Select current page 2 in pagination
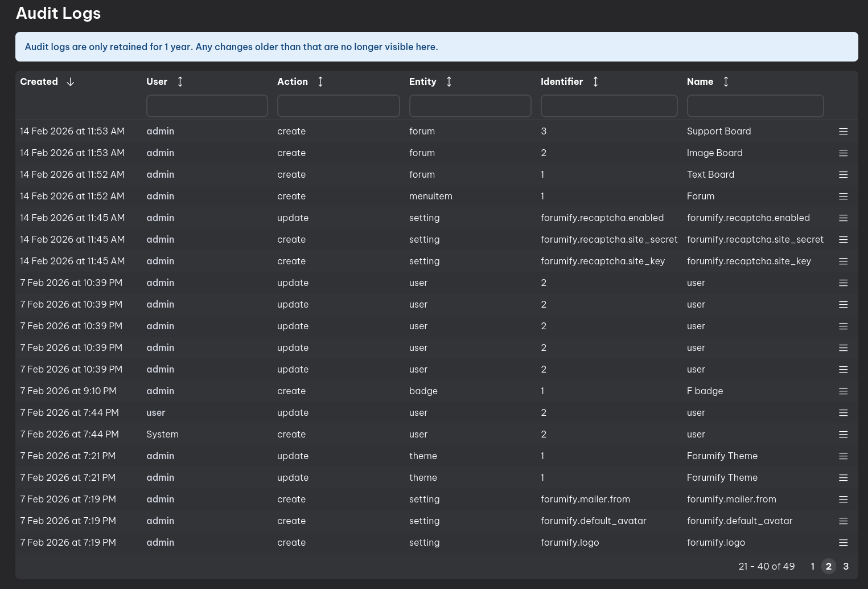This screenshot has width=868, height=589. (829, 566)
